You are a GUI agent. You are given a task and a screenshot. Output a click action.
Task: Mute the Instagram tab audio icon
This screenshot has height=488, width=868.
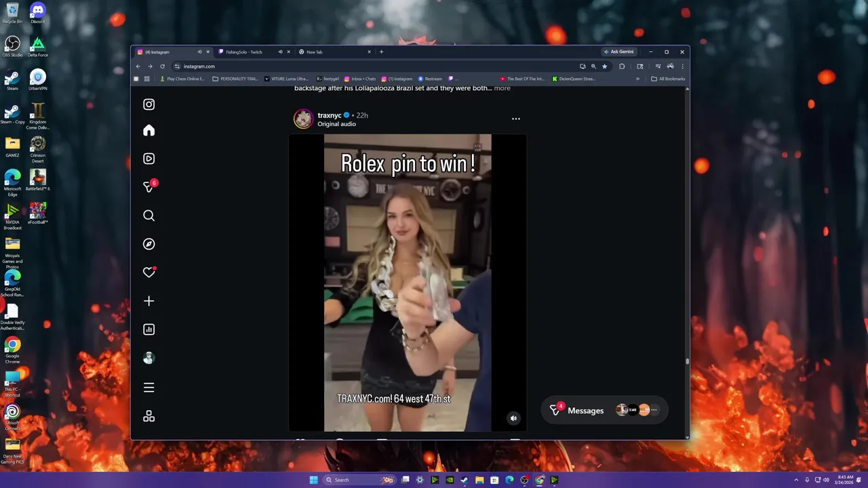click(199, 52)
